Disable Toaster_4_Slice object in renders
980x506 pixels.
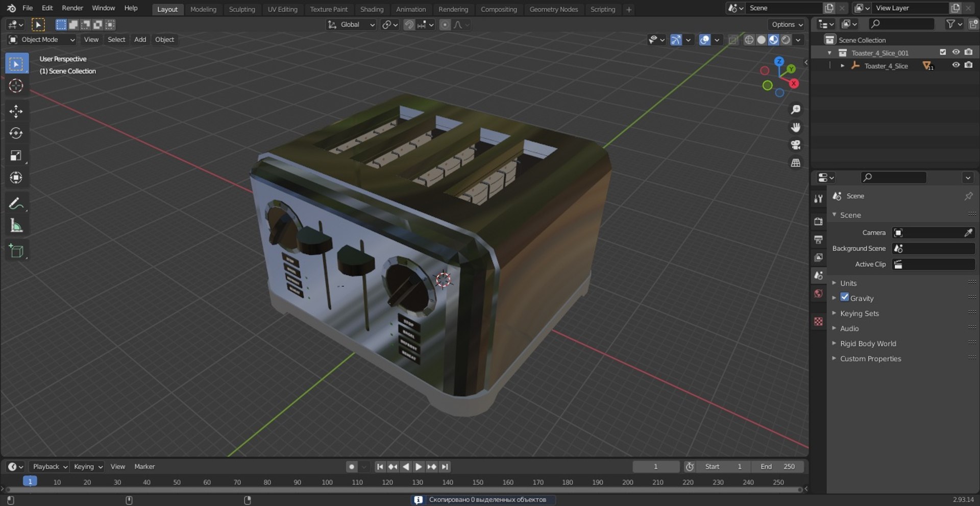point(968,65)
